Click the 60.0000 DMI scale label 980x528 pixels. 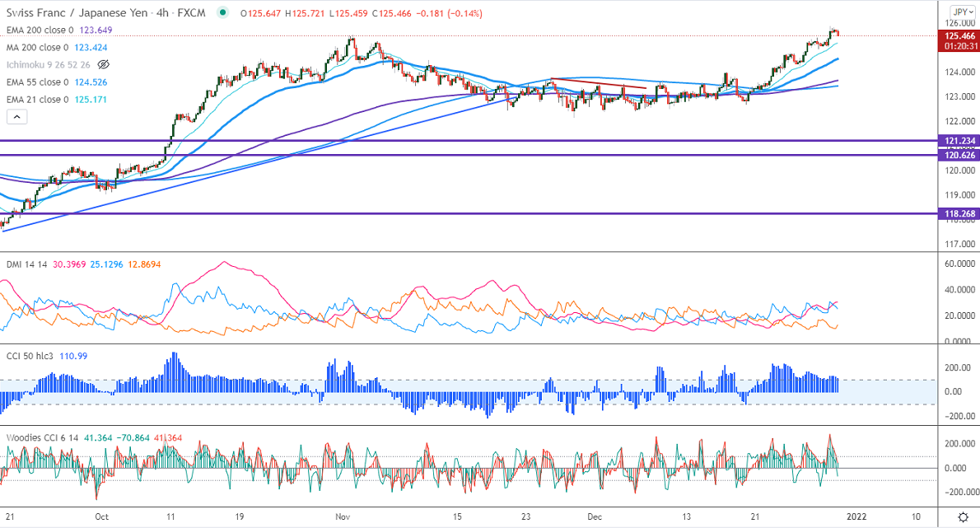pos(960,264)
